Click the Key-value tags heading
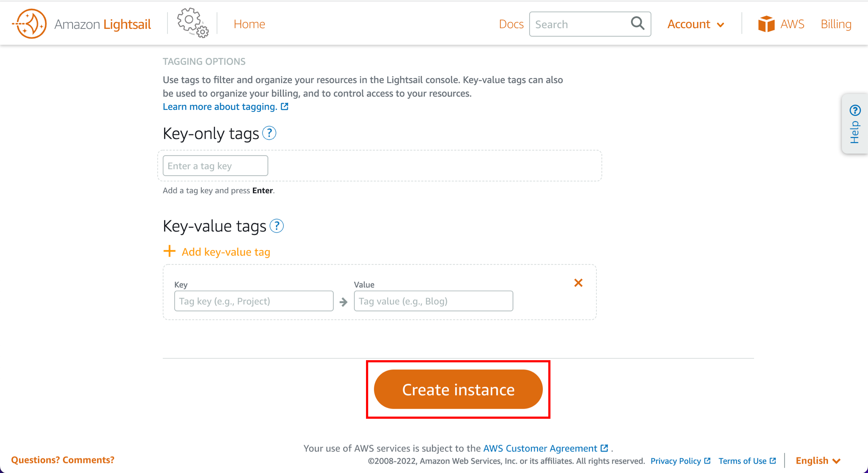868x473 pixels. click(214, 226)
